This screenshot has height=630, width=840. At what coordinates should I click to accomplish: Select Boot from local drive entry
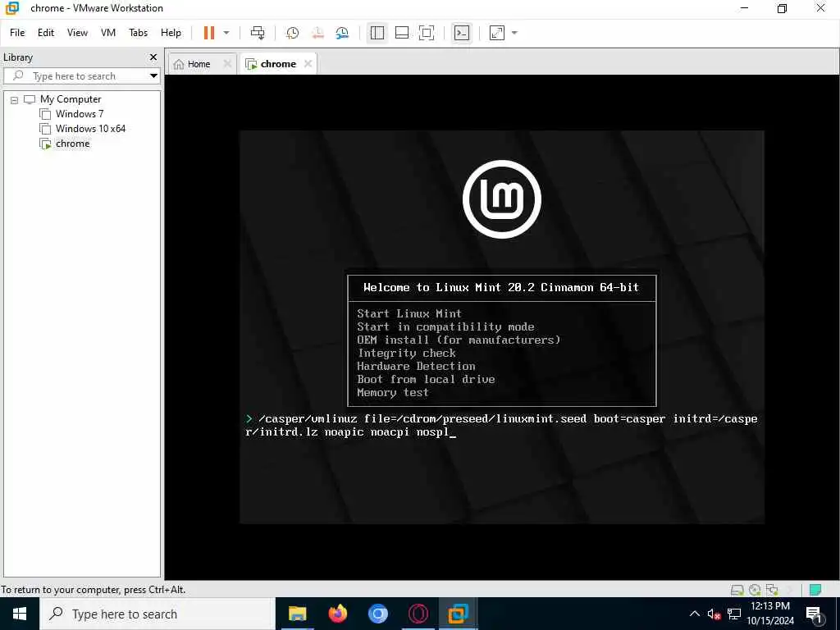click(426, 379)
